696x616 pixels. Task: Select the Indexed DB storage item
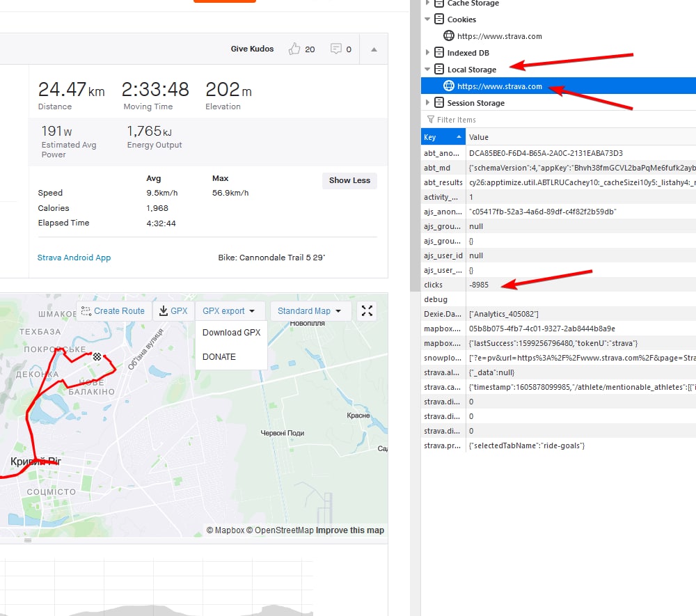(x=468, y=53)
